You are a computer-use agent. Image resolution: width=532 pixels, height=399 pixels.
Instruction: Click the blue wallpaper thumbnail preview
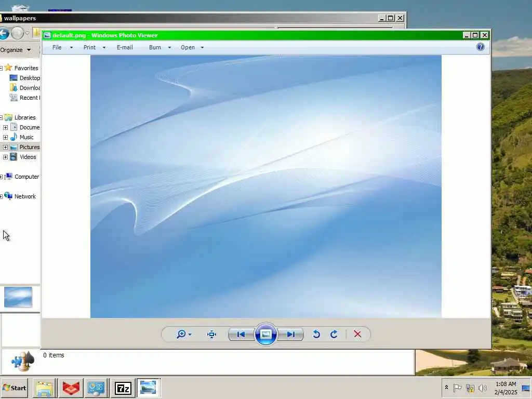[x=18, y=297]
